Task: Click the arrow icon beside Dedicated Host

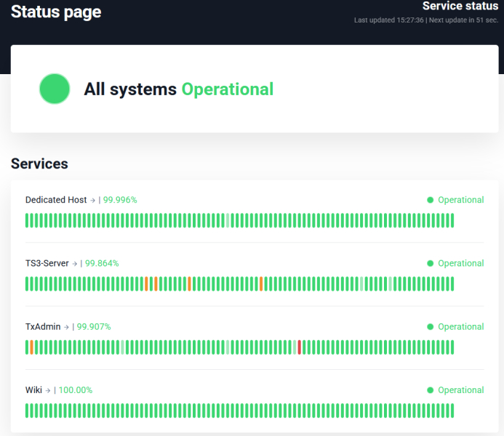Action: click(93, 201)
